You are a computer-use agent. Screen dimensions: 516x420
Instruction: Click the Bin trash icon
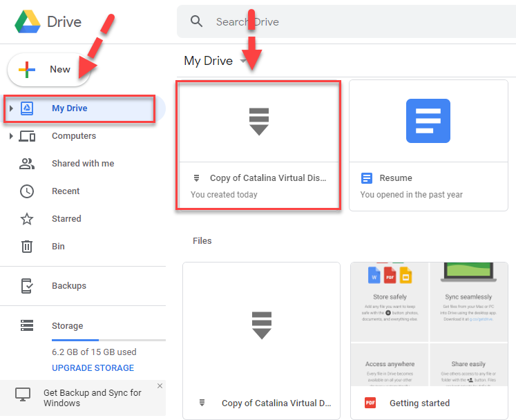coord(27,247)
